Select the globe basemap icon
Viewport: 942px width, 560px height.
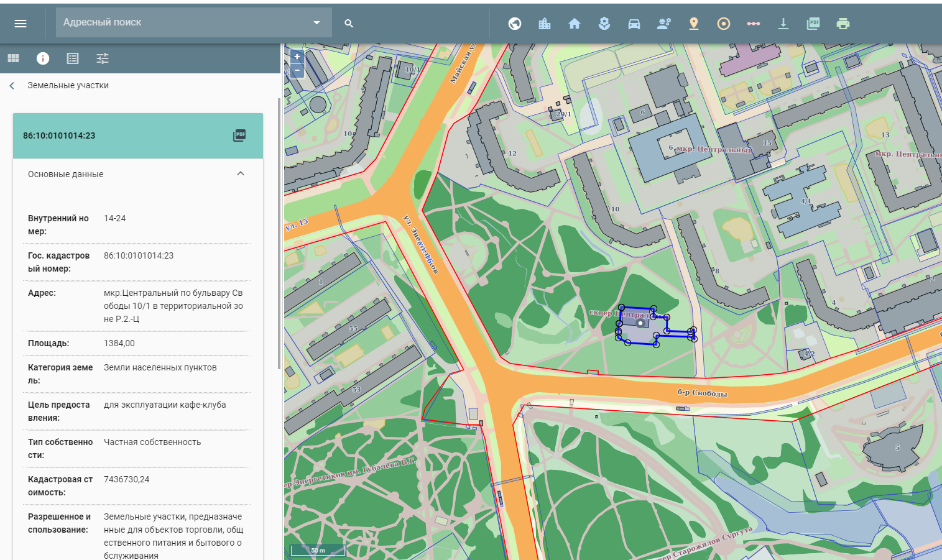click(x=515, y=24)
